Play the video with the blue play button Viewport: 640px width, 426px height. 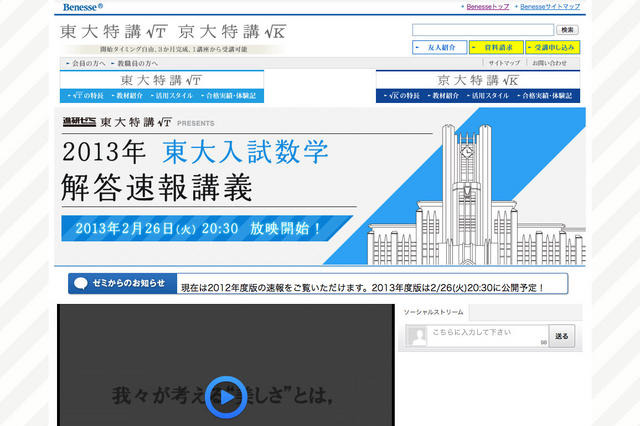tap(226, 397)
